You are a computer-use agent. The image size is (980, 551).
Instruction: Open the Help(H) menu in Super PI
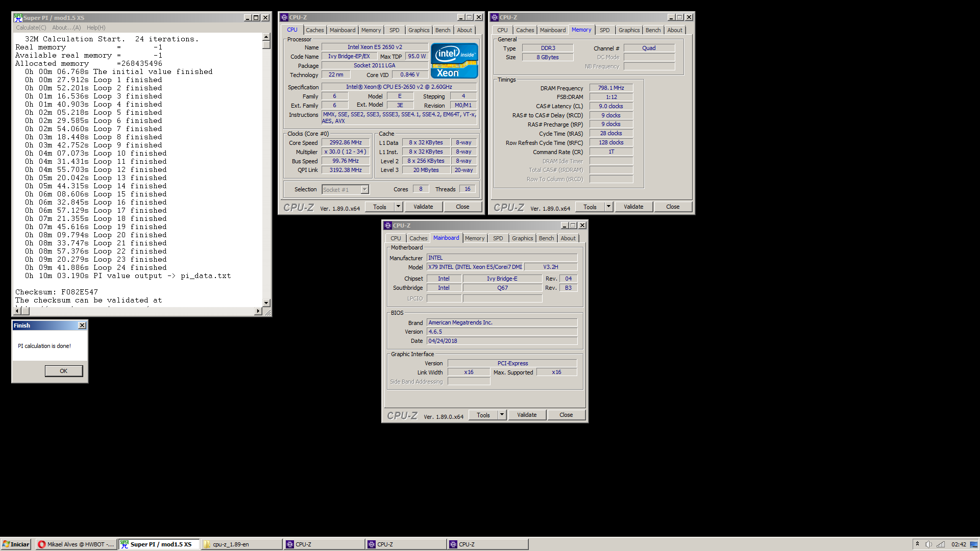pos(96,28)
